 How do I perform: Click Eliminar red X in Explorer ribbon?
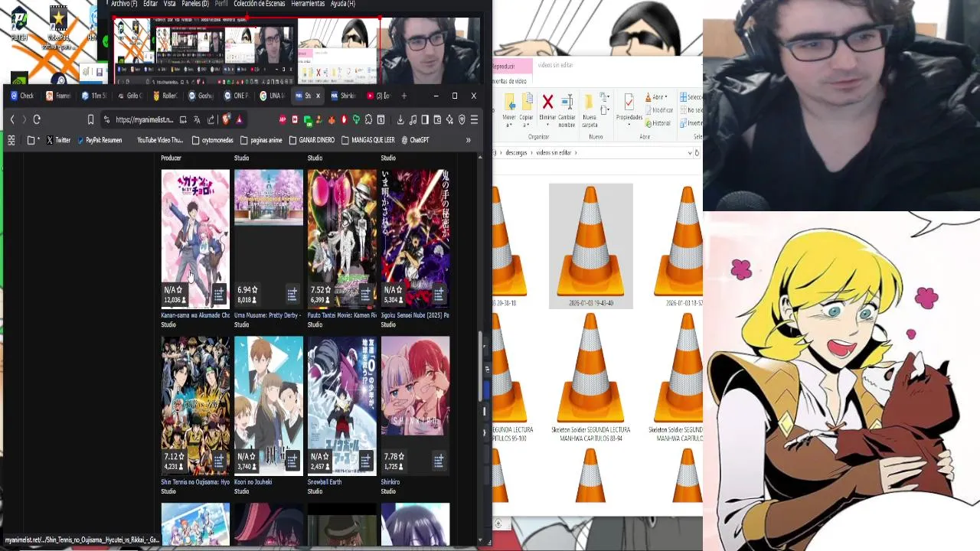pos(547,102)
